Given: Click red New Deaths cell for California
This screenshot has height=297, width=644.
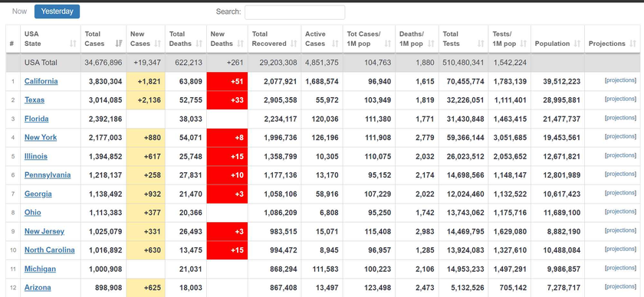Looking at the screenshot, I should 227,81.
